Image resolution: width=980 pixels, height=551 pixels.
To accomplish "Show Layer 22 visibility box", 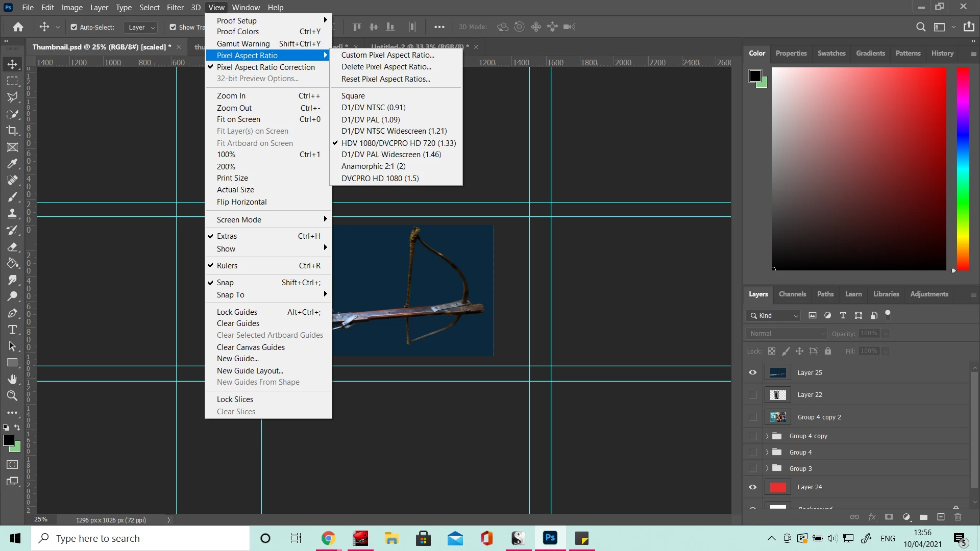I will pos(752,395).
